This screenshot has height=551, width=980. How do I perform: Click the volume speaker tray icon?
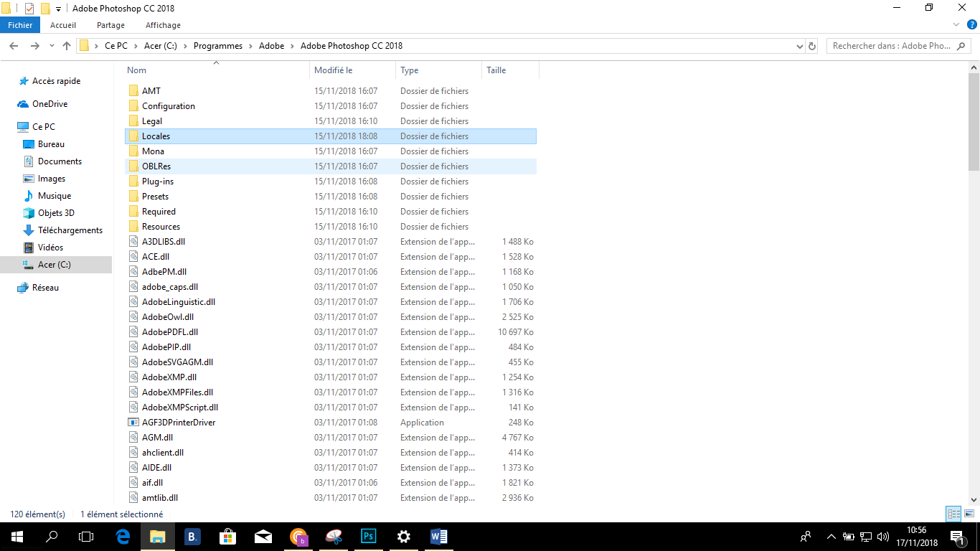click(882, 537)
